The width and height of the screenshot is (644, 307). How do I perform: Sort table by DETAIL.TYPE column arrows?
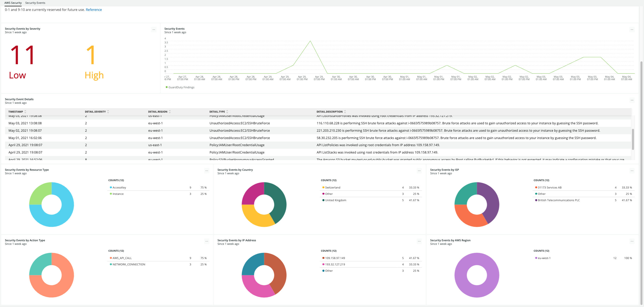(x=227, y=112)
